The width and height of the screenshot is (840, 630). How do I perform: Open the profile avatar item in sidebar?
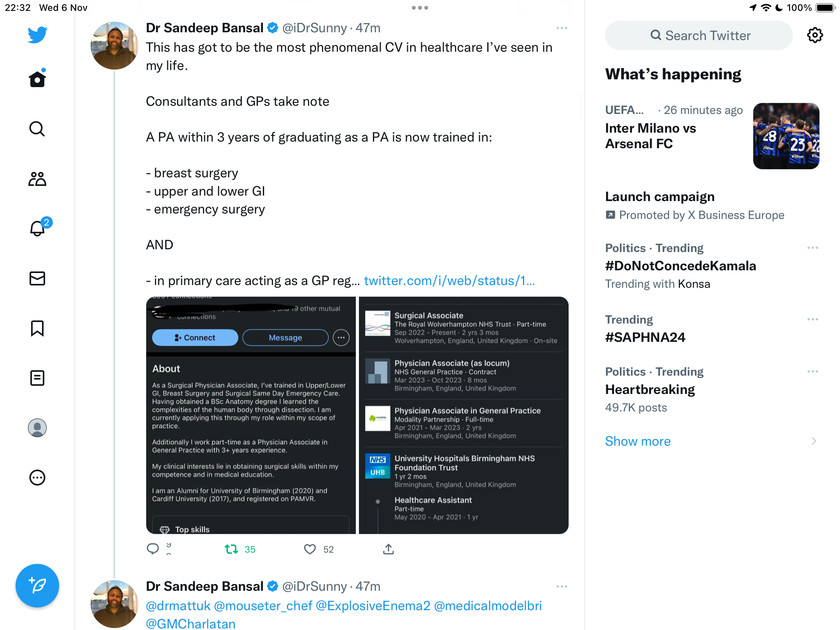coord(37,428)
